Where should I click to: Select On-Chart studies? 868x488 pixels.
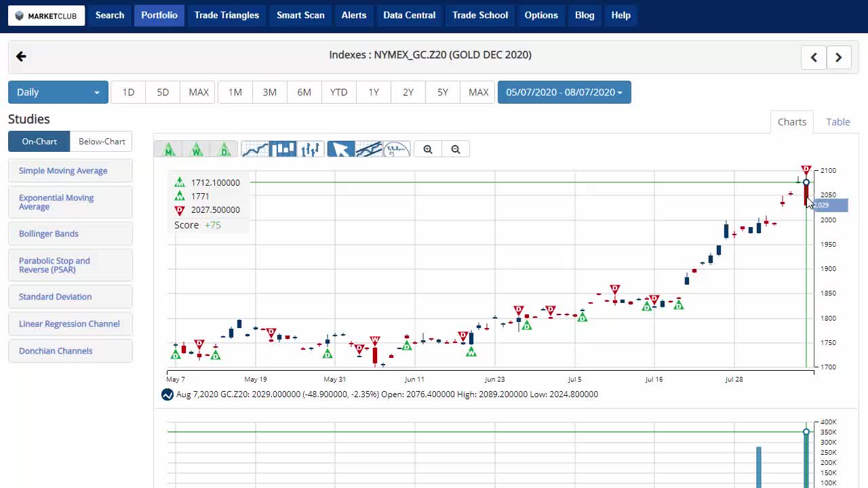[x=39, y=142]
